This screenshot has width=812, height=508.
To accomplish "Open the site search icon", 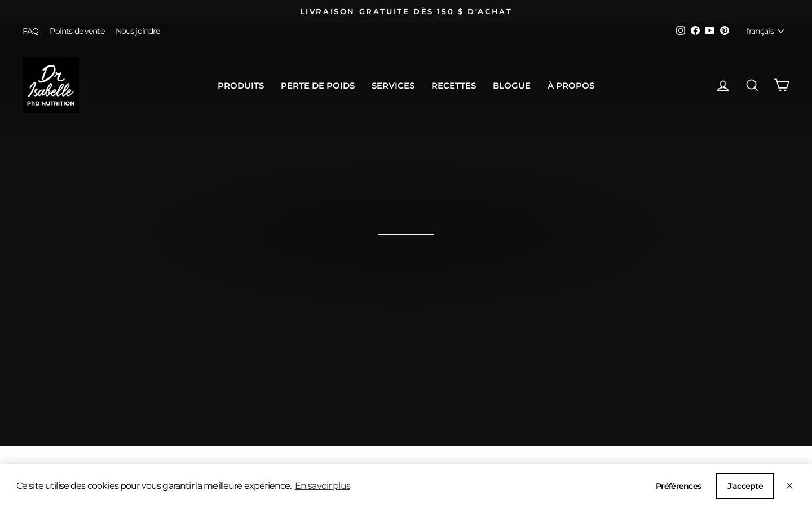I will (x=752, y=85).
